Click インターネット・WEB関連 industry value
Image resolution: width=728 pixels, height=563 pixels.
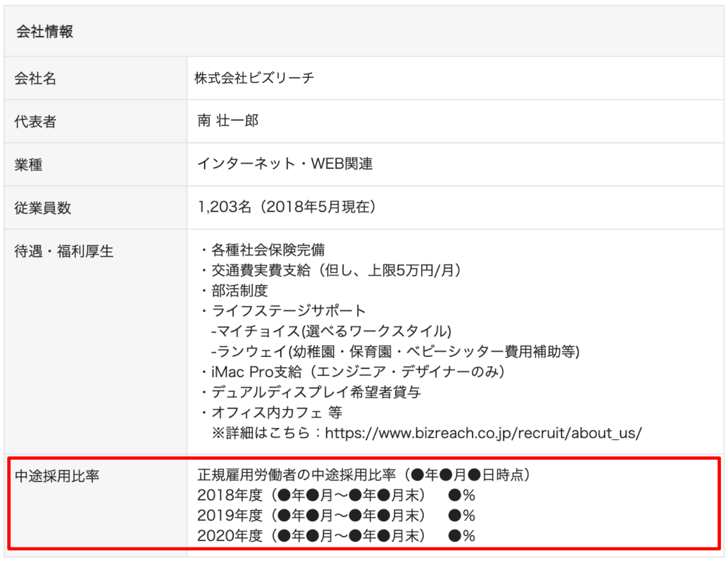tap(285, 164)
